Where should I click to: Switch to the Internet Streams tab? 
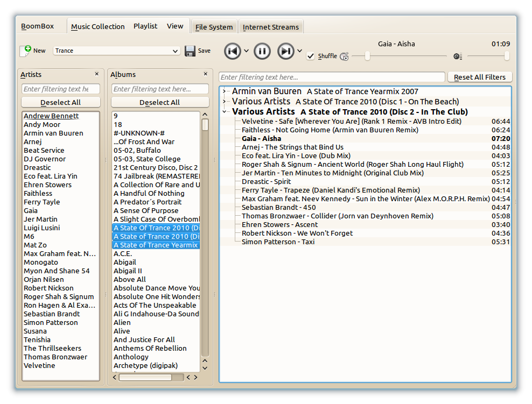click(x=270, y=27)
